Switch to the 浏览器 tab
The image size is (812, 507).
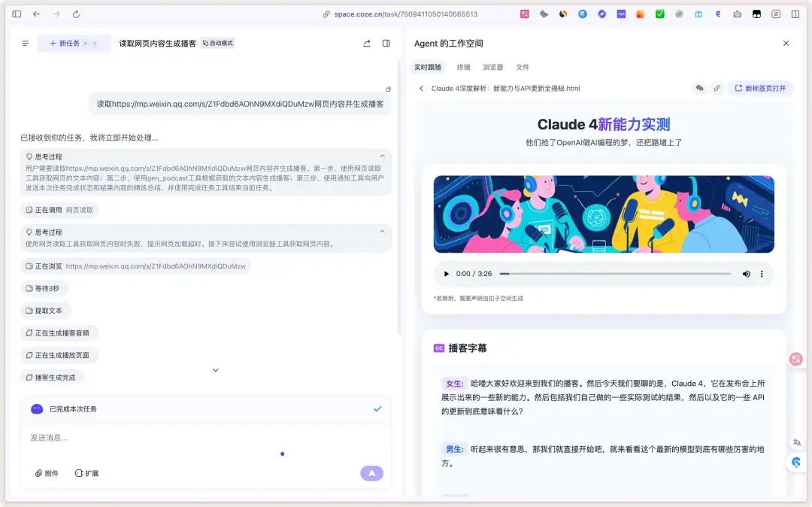(x=494, y=65)
